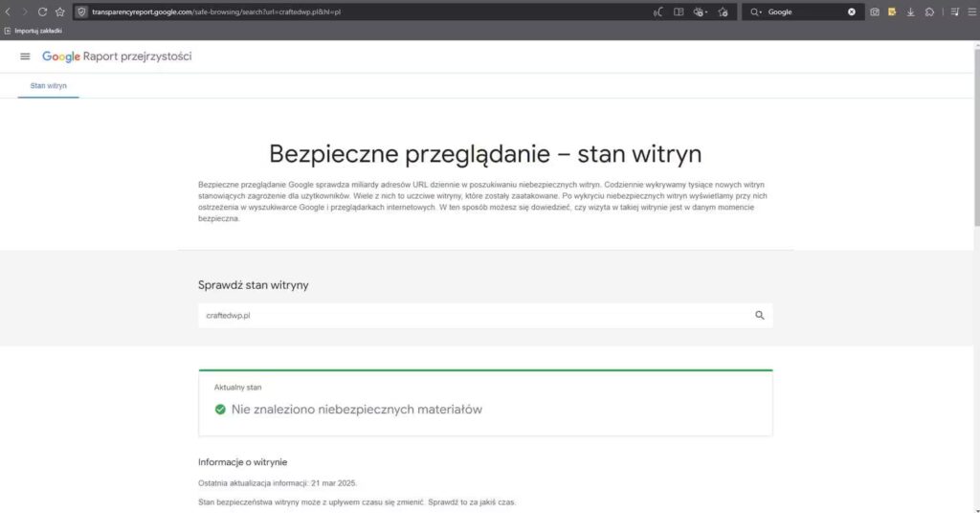Go forward with the forward arrow

click(x=25, y=11)
